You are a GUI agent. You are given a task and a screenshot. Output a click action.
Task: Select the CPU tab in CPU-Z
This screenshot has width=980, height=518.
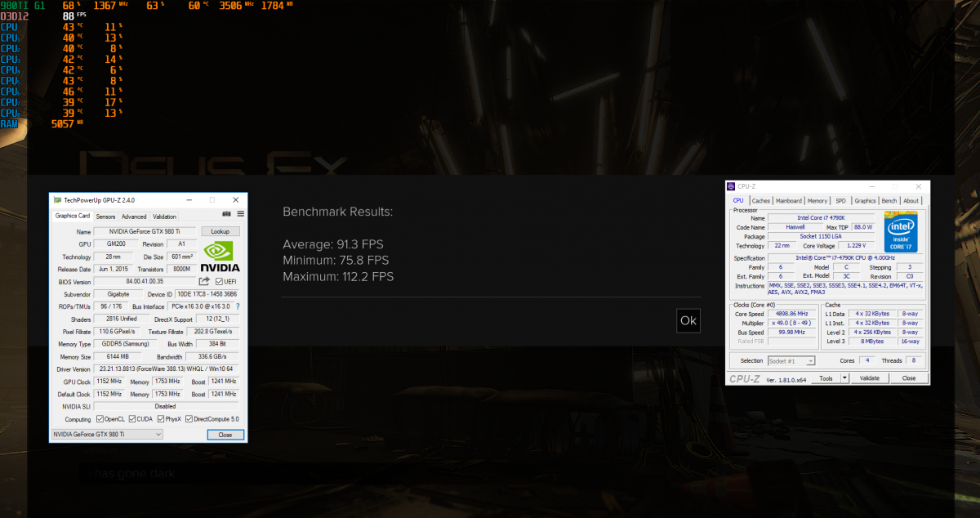(738, 200)
